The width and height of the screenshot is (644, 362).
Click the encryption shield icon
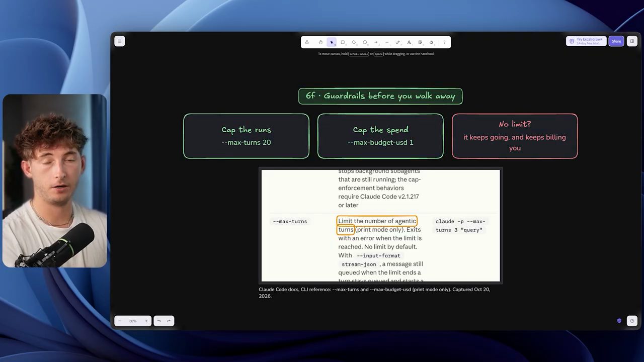point(619,321)
